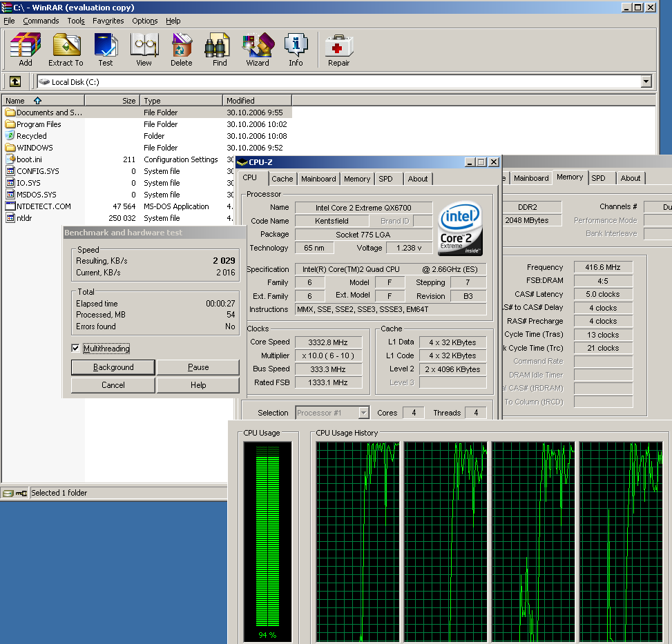This screenshot has height=644, width=672.
Task: Open the Wizard toolbar icon
Action: pos(258,46)
